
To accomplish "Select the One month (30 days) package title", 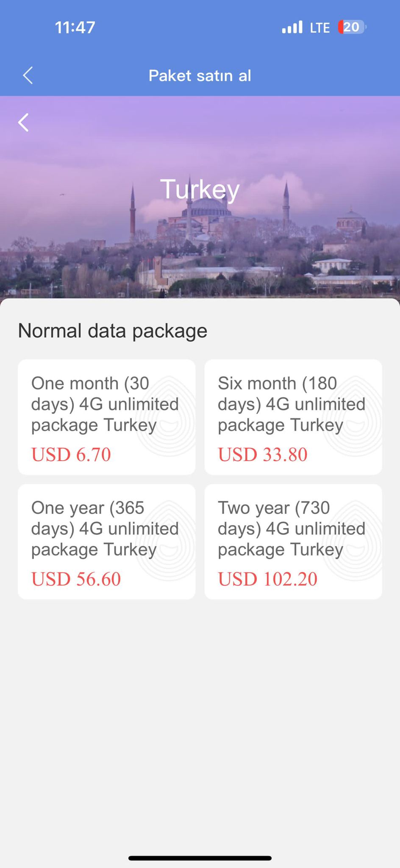I will pyautogui.click(x=105, y=404).
